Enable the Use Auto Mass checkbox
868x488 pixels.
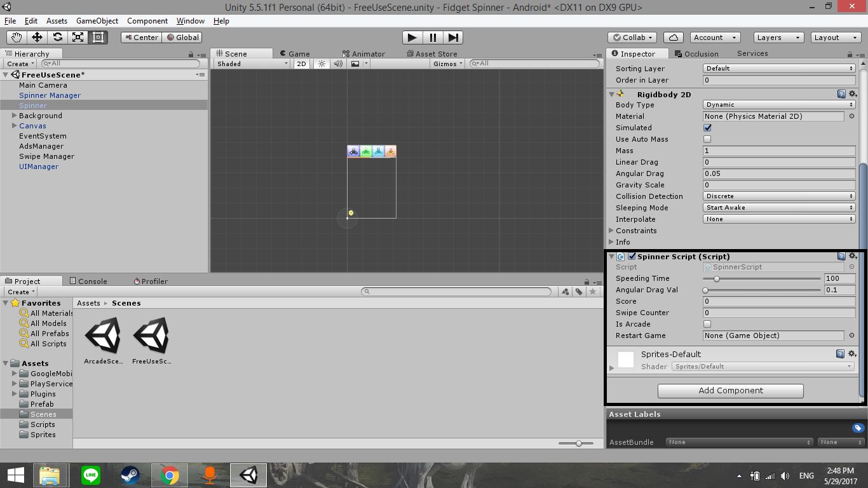[x=707, y=139]
